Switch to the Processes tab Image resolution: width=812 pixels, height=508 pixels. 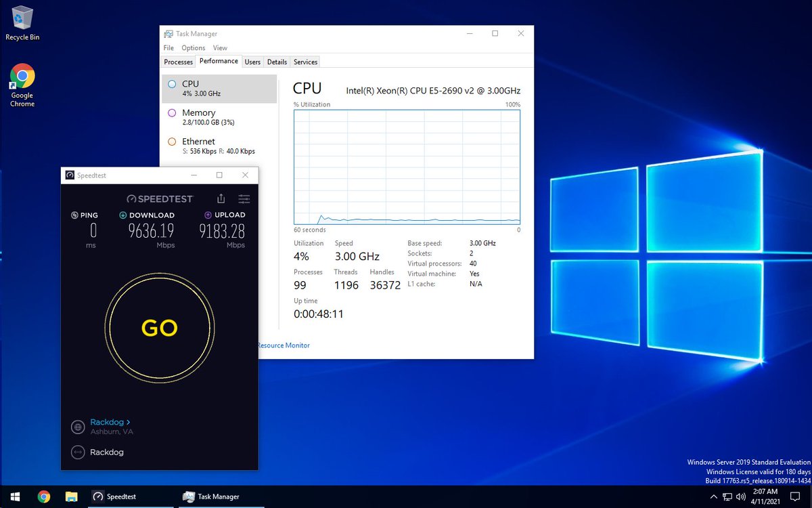[x=179, y=62]
